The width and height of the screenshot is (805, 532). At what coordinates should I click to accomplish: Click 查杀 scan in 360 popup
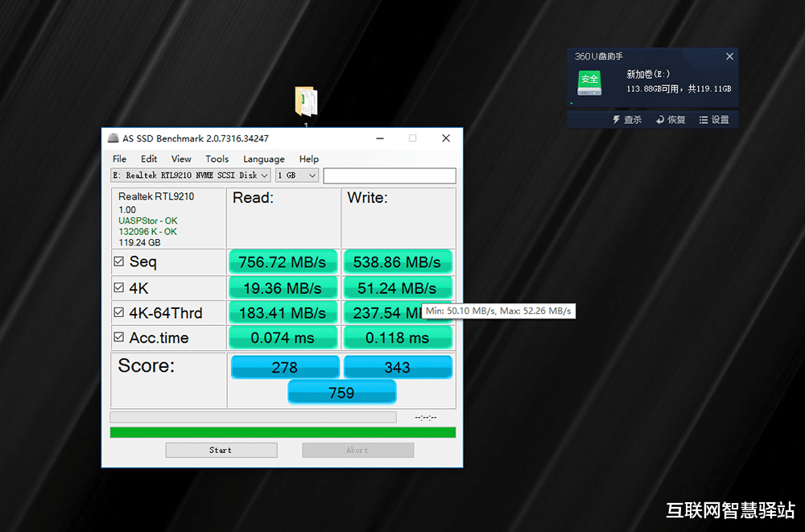click(627, 120)
